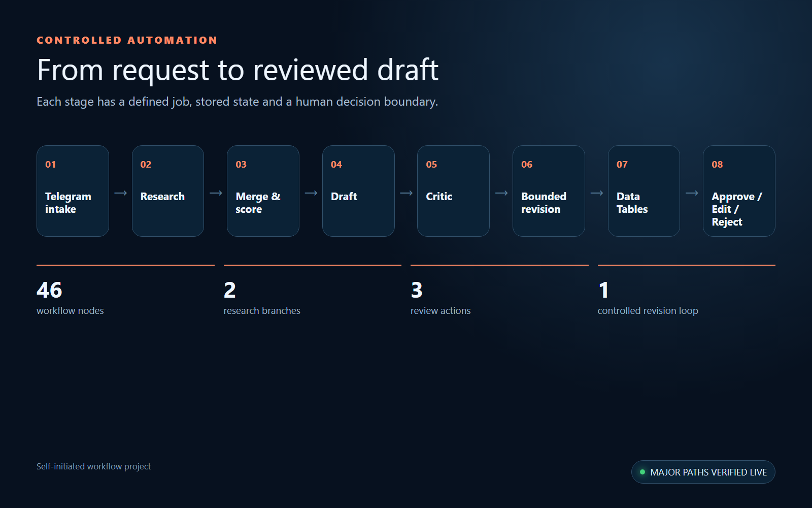This screenshot has height=508, width=812.
Task: Open the Critic stage card
Action: pos(453,191)
